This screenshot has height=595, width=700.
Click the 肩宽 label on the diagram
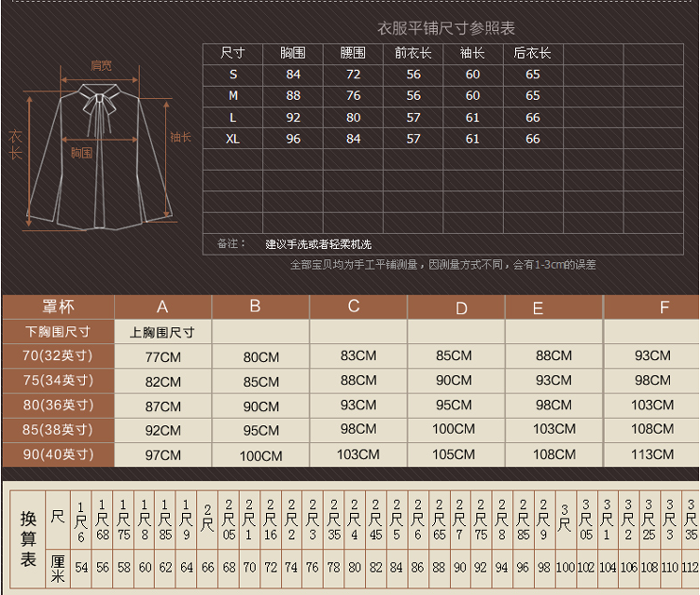[101, 65]
